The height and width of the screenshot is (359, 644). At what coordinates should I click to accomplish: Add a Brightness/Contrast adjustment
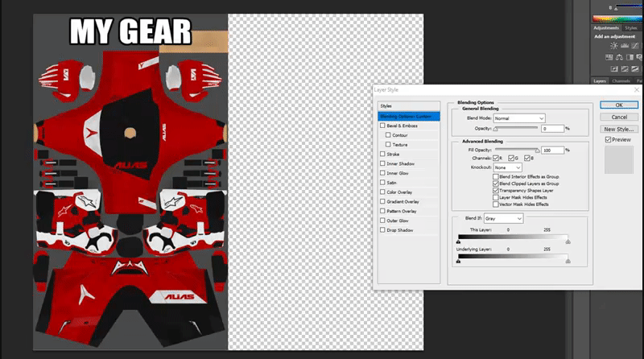pyautogui.click(x=614, y=46)
